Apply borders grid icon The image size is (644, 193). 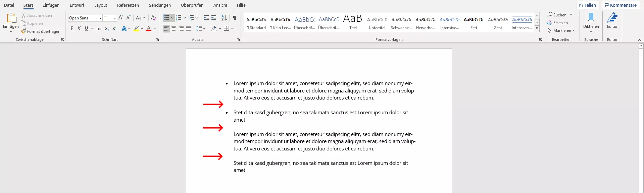(x=227, y=28)
